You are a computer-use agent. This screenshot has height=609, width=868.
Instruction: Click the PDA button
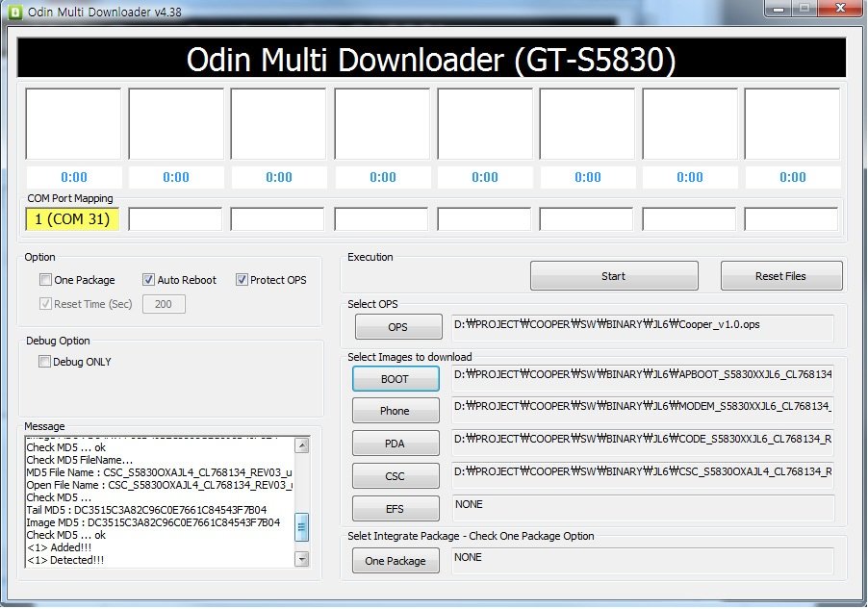(395, 444)
